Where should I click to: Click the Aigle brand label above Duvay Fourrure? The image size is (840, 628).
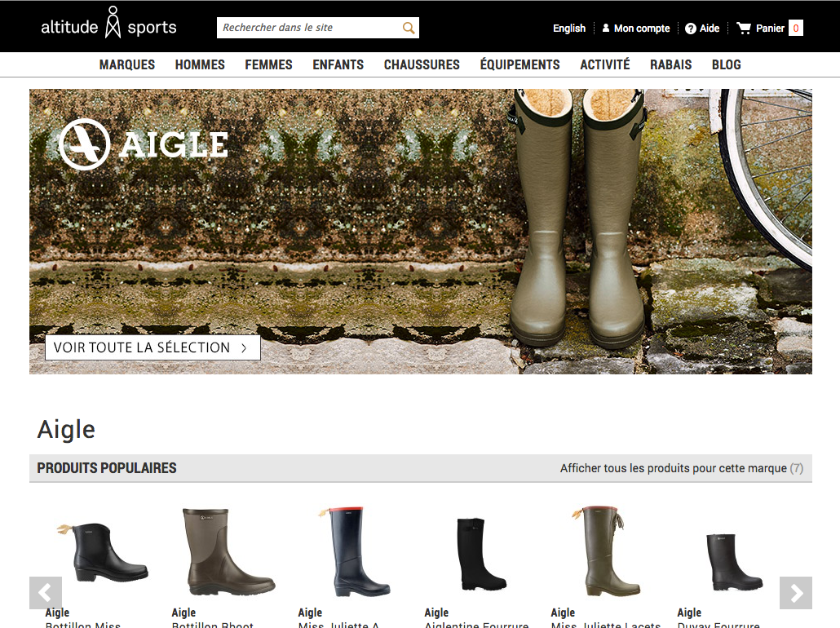pyautogui.click(x=689, y=613)
